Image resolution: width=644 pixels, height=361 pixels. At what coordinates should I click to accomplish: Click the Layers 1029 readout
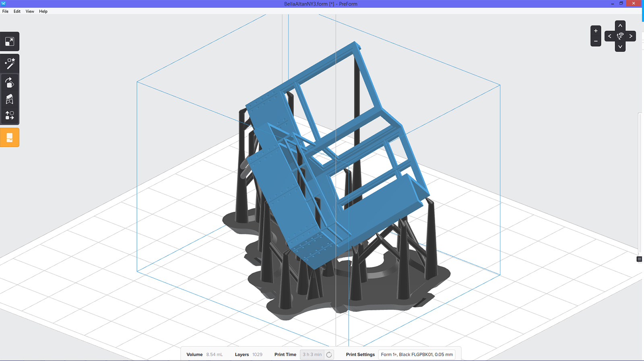click(249, 355)
